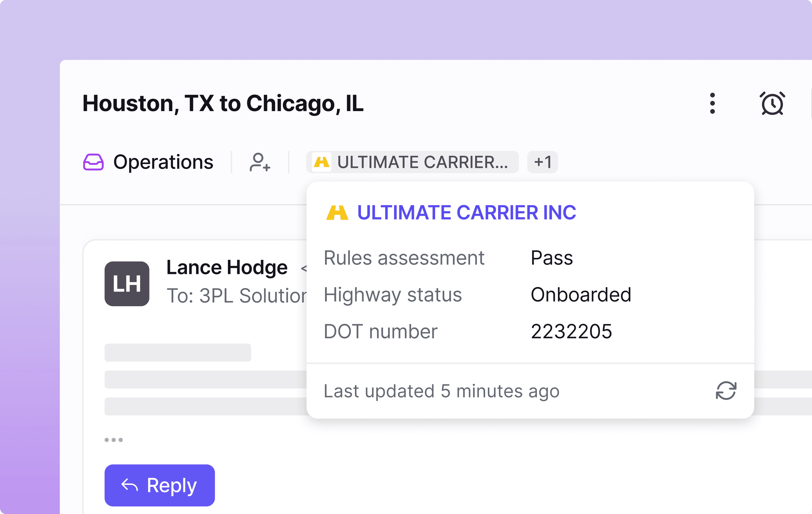Click the sender name Lance Hodge
812x514 pixels.
click(227, 267)
